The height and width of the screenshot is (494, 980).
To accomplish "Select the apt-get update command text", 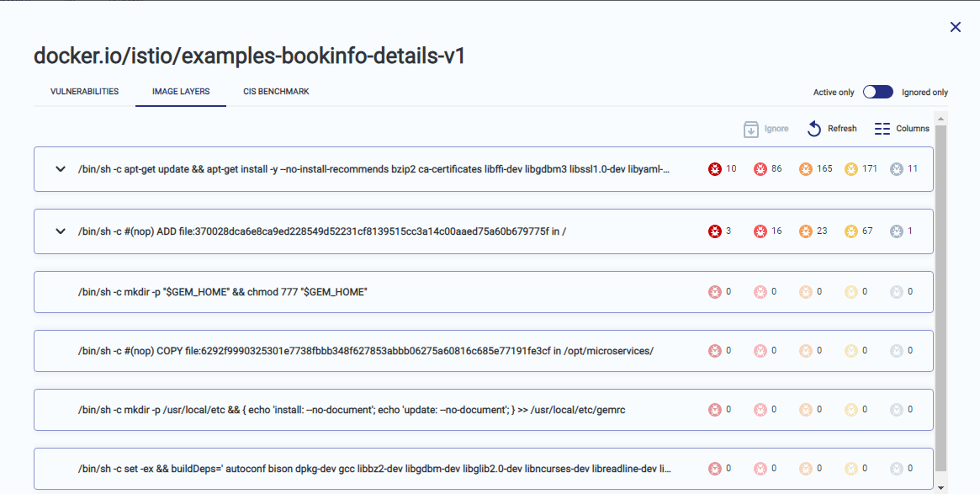I will pyautogui.click(x=373, y=169).
